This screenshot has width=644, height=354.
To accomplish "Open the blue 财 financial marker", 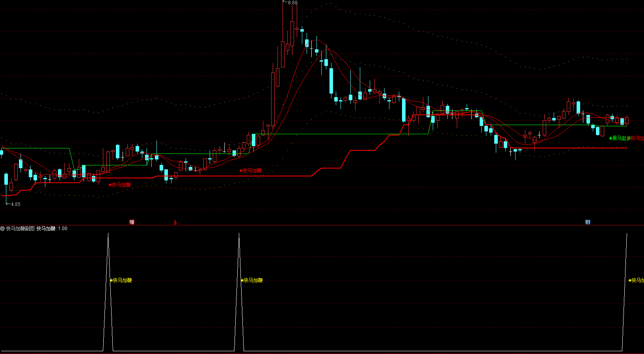I will pyautogui.click(x=588, y=222).
